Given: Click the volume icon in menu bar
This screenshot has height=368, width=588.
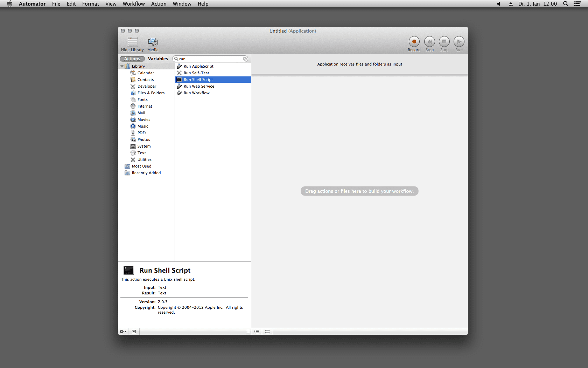Looking at the screenshot, I should [498, 4].
